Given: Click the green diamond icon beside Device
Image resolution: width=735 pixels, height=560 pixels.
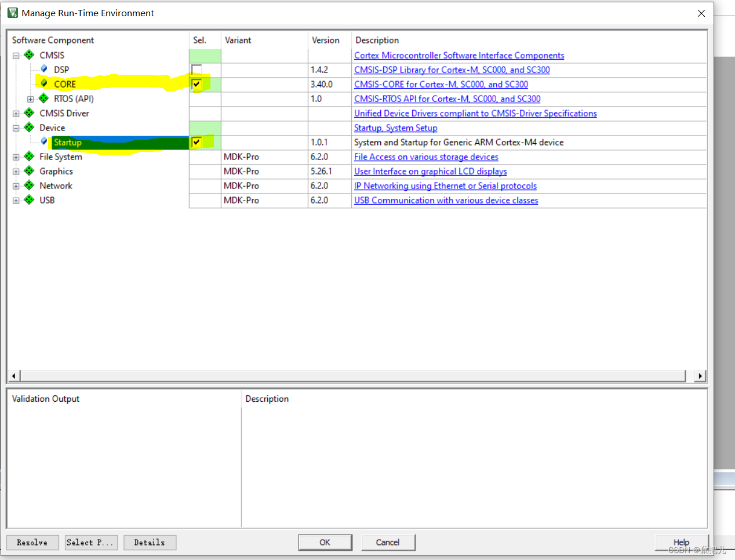Looking at the screenshot, I should pyautogui.click(x=29, y=128).
